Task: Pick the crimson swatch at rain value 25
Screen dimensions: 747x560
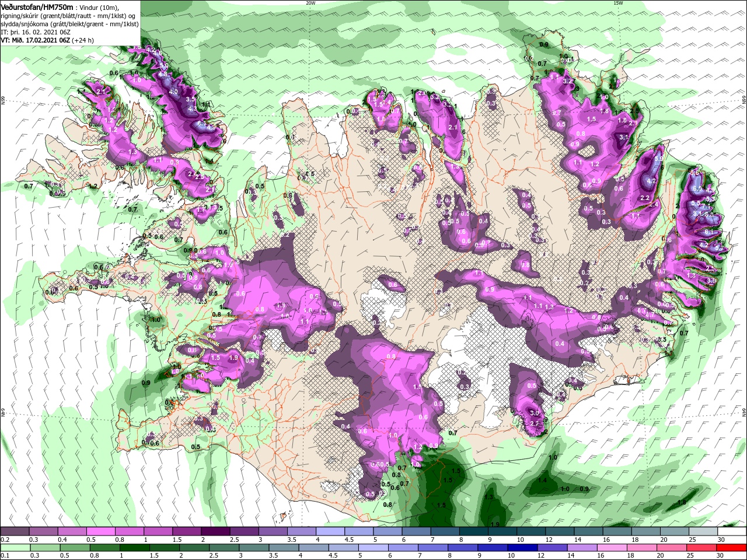Action: [x=701, y=547]
